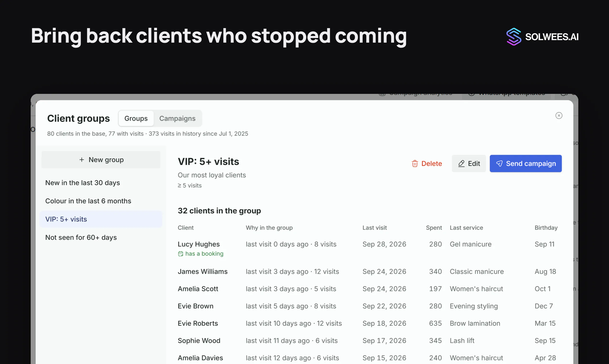Switch to the Campaigns tab

pos(177,119)
